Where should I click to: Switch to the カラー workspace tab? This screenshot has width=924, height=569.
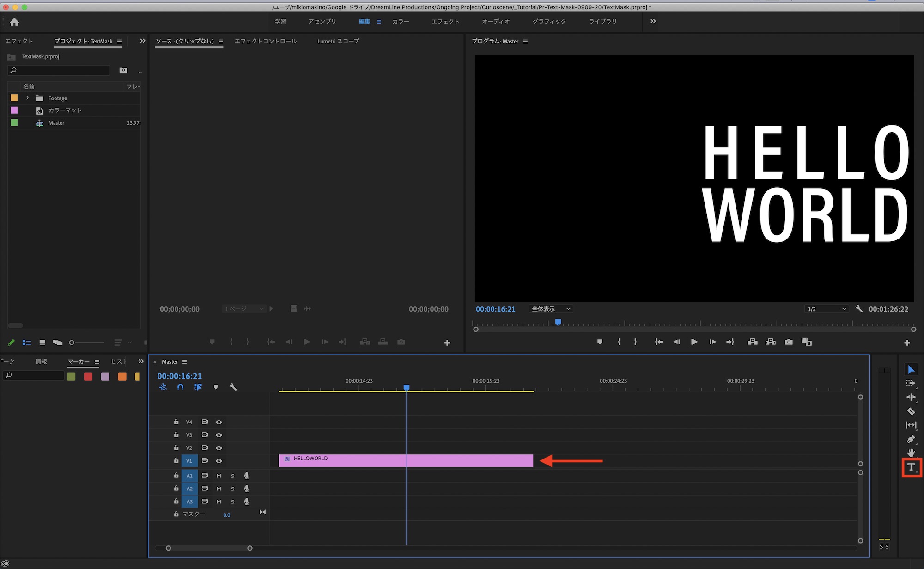401,22
